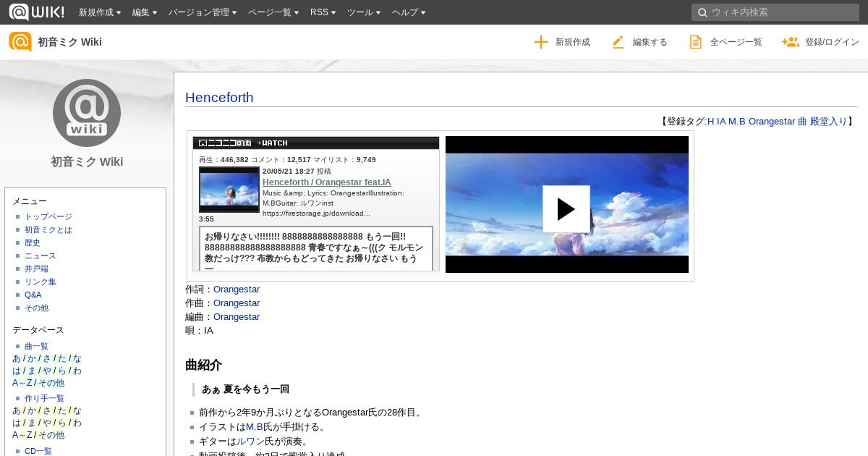The width and height of the screenshot is (868, 456).
Task: Open CD一覧 in the database section
Action: tap(38, 451)
